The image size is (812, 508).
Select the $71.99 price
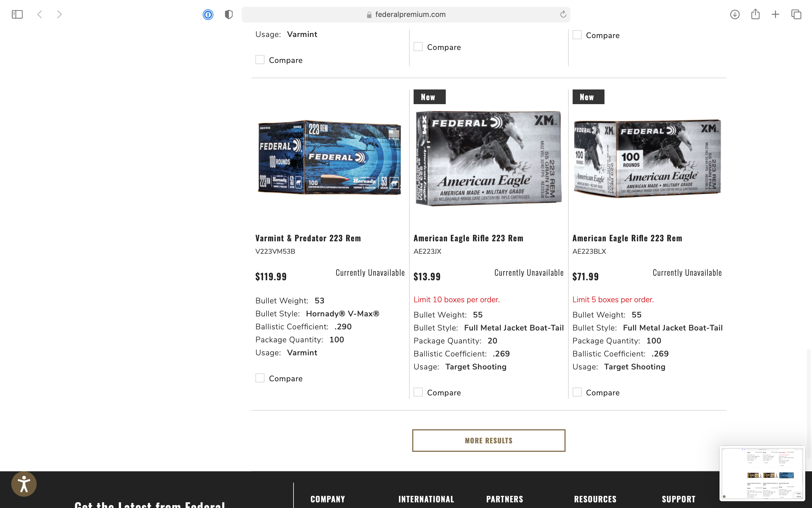[x=586, y=277]
